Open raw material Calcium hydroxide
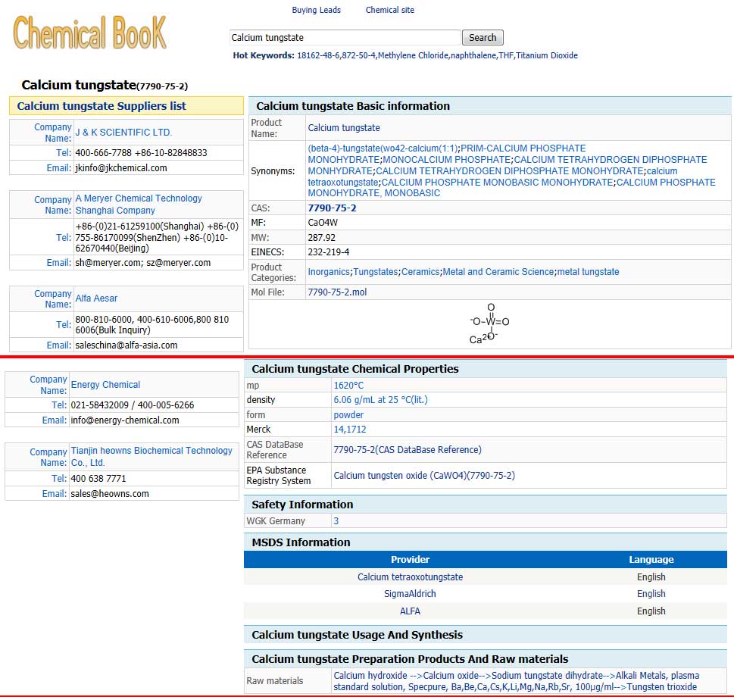 pos(370,676)
